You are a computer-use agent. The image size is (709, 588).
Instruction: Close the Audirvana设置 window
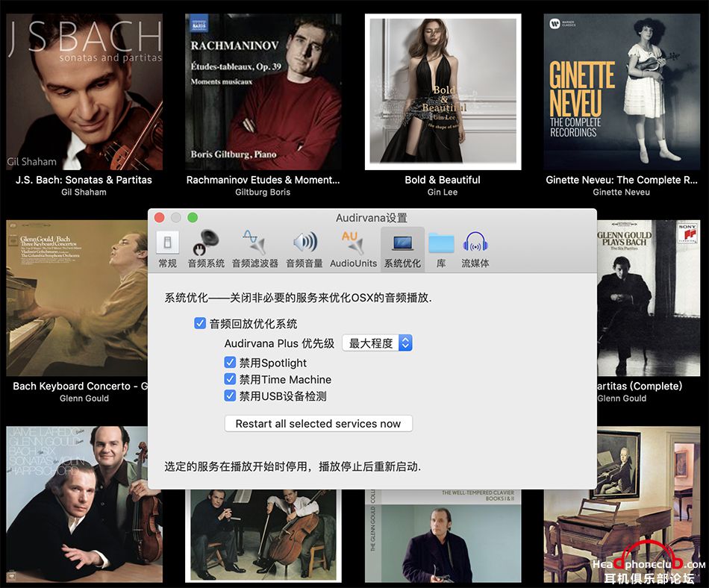coord(159,218)
